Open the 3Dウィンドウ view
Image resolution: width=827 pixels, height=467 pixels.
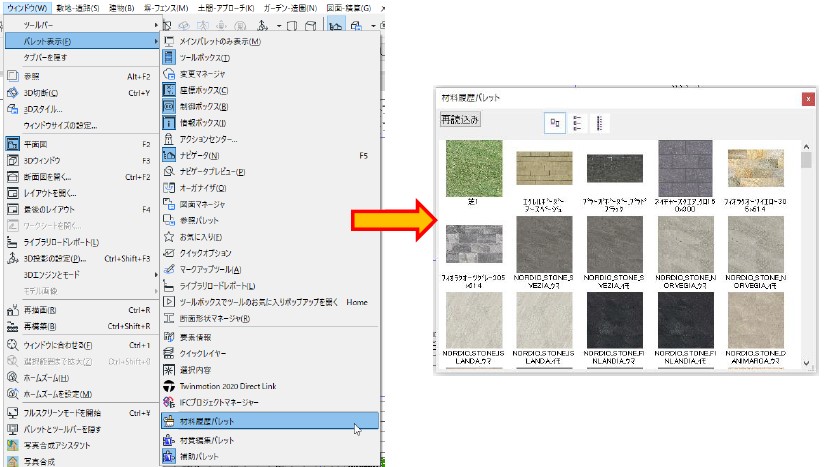[x=82, y=160]
